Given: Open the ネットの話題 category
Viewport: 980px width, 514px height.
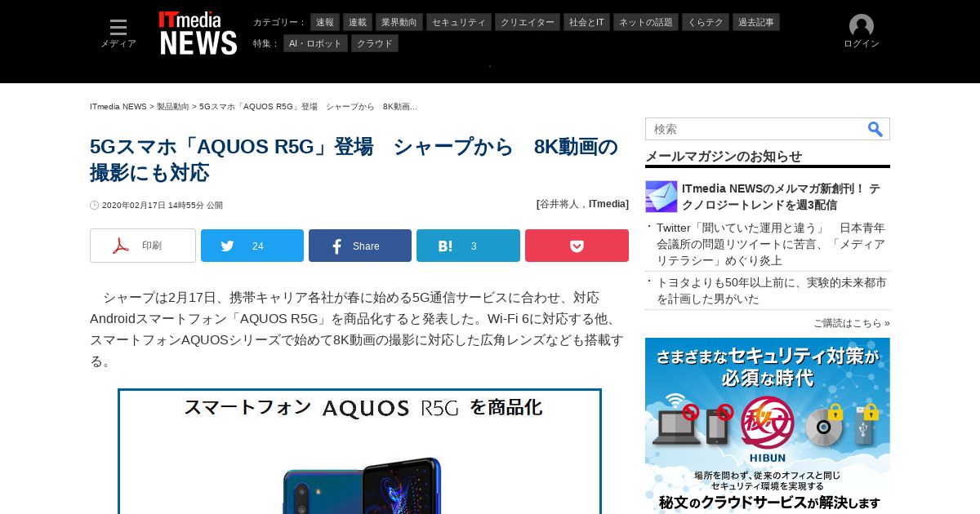Looking at the screenshot, I should click(646, 22).
